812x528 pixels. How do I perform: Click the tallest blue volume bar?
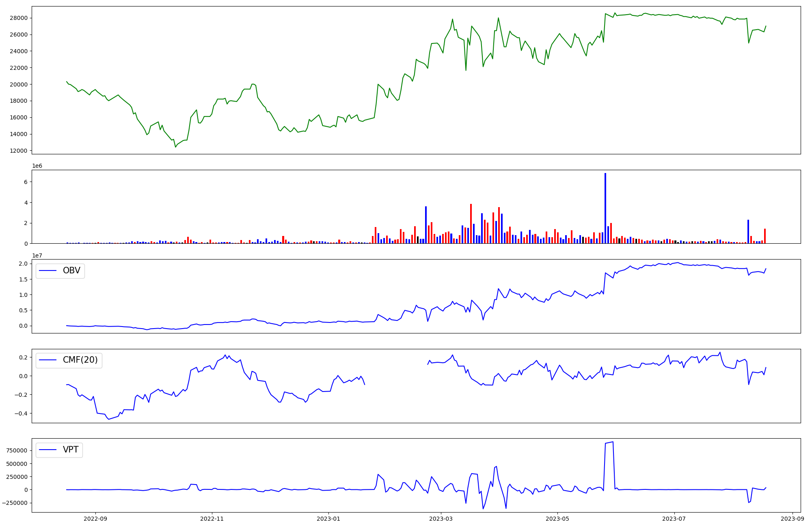605,207
